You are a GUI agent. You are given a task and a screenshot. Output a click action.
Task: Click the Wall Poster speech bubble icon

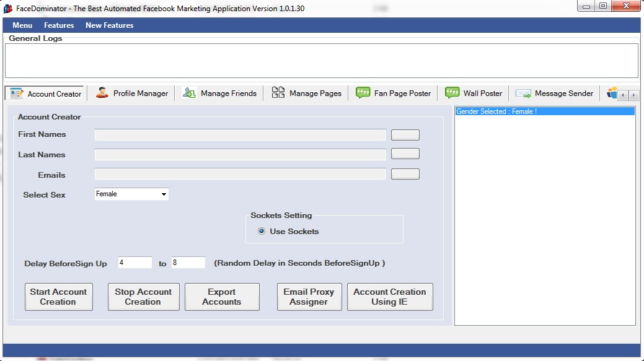(x=452, y=92)
